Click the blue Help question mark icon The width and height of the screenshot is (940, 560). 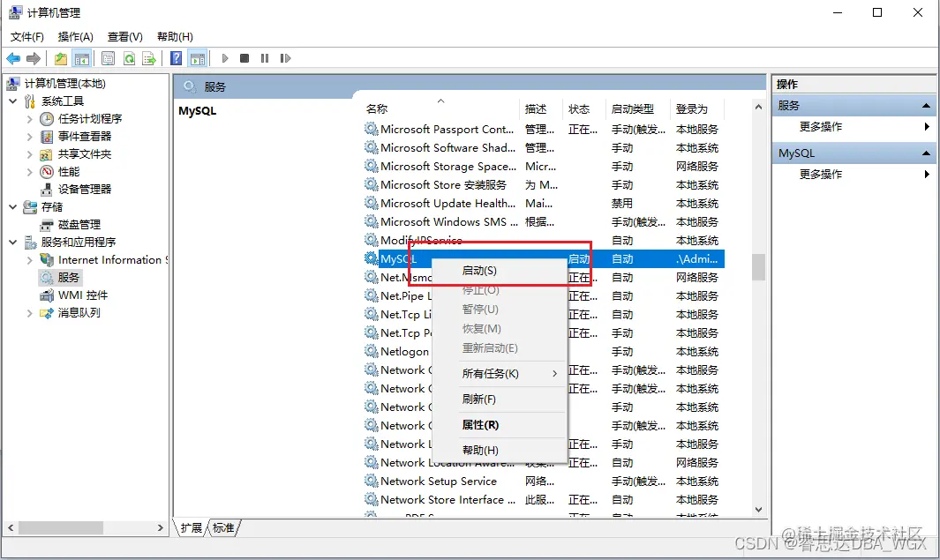[177, 58]
